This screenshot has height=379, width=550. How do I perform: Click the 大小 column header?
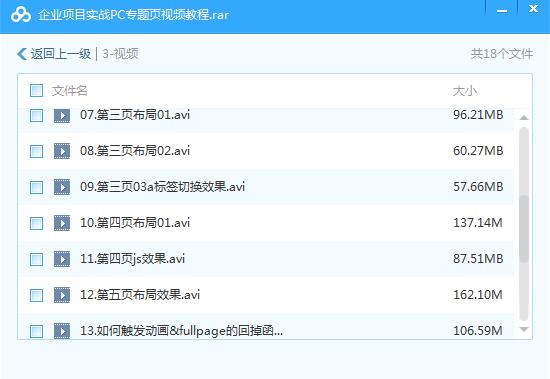(x=465, y=91)
